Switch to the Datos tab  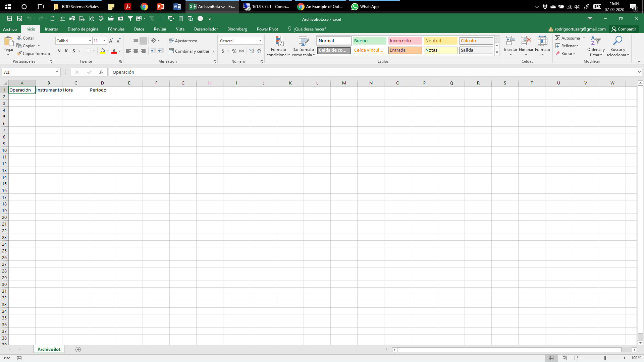click(139, 29)
